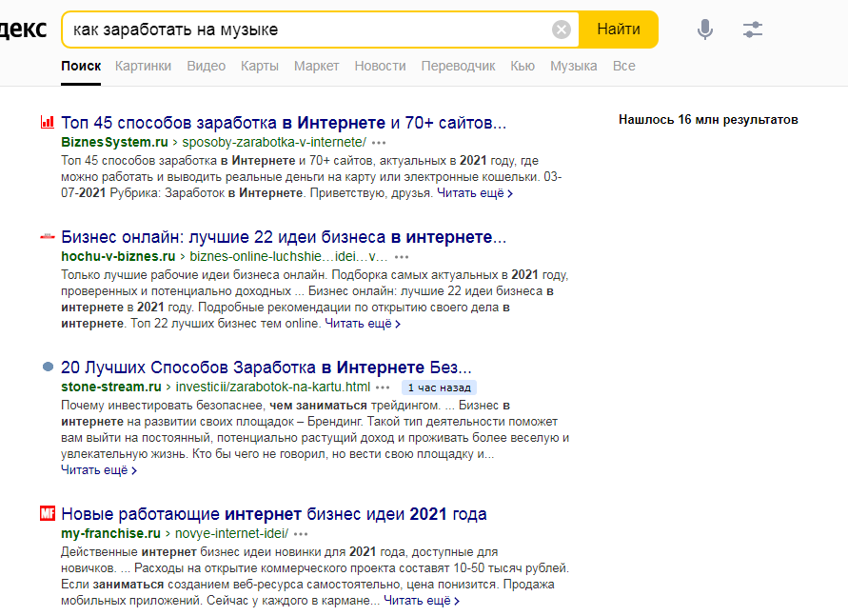Click Читать ещё in the my-franchise snippet
This screenshot has width=848, height=616.
[x=422, y=601]
